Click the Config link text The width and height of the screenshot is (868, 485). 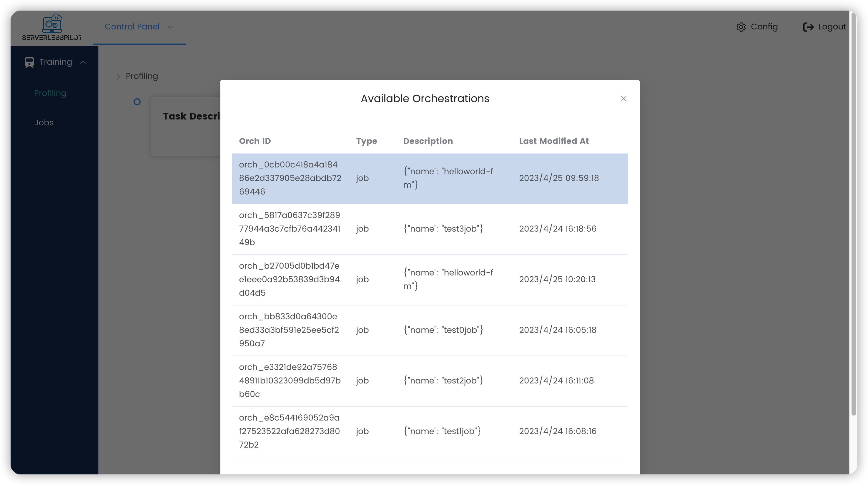pyautogui.click(x=764, y=26)
